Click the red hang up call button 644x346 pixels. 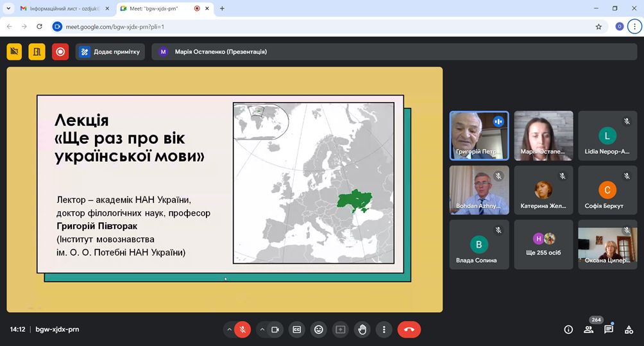[x=409, y=329]
